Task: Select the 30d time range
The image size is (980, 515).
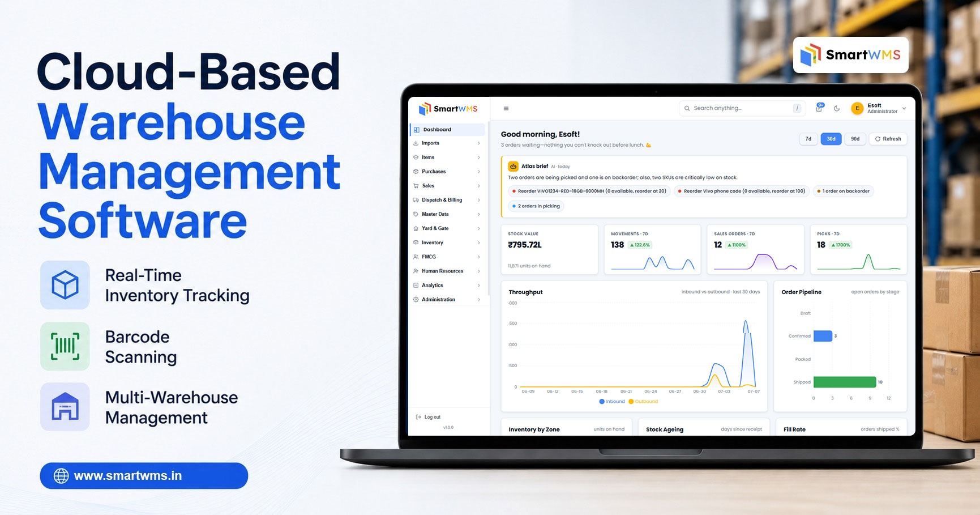Action: point(831,139)
